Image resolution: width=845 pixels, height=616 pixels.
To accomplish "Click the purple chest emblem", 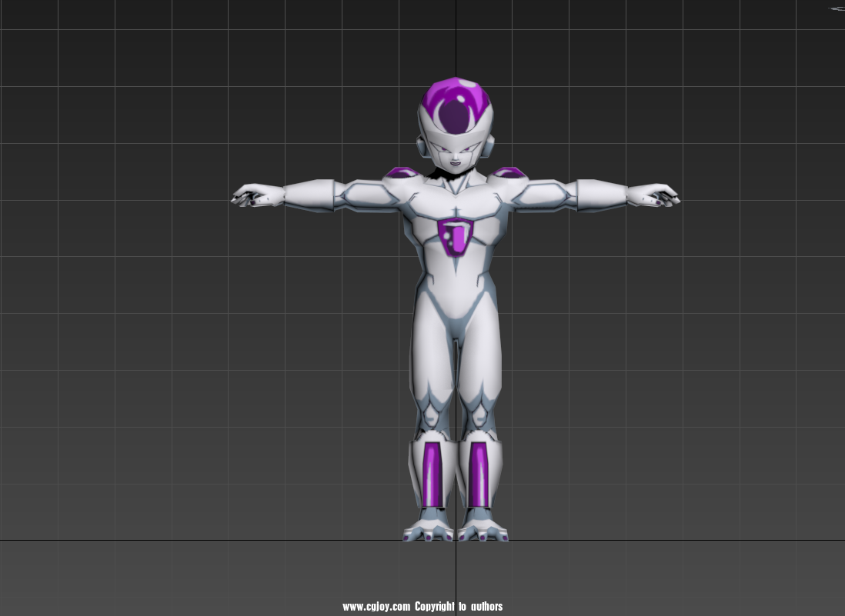I will 456,235.
